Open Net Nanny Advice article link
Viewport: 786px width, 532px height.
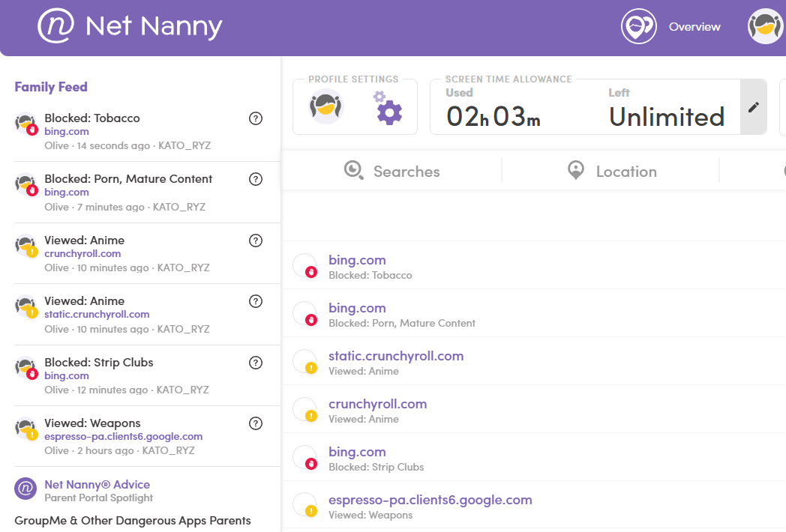click(x=97, y=485)
